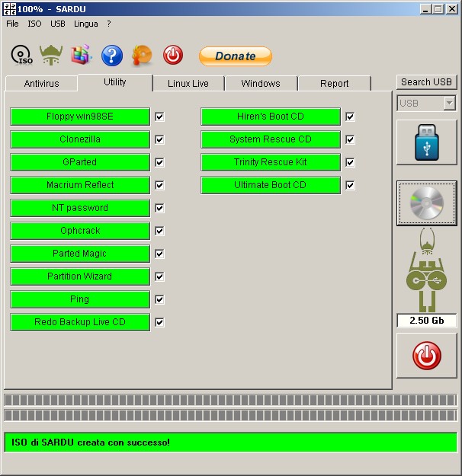The height and width of the screenshot is (476, 462).
Task: Click the SARDU title bar app icon
Action: click(9, 9)
